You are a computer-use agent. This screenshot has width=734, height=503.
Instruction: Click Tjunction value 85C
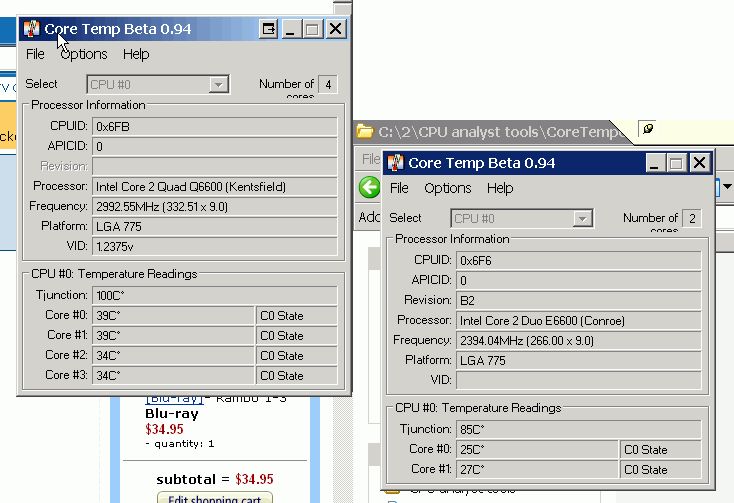tap(579, 430)
